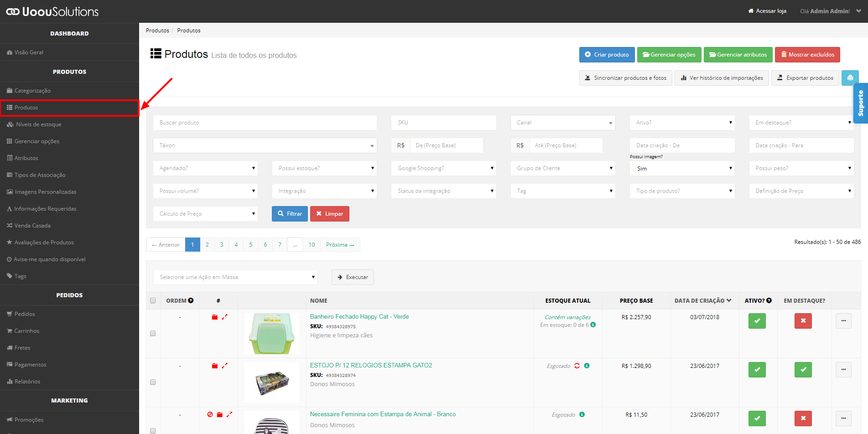Image resolution: width=868 pixels, height=434 pixels.
Task: Open the Possui imagem? dropdown set to Sim
Action: (682, 168)
